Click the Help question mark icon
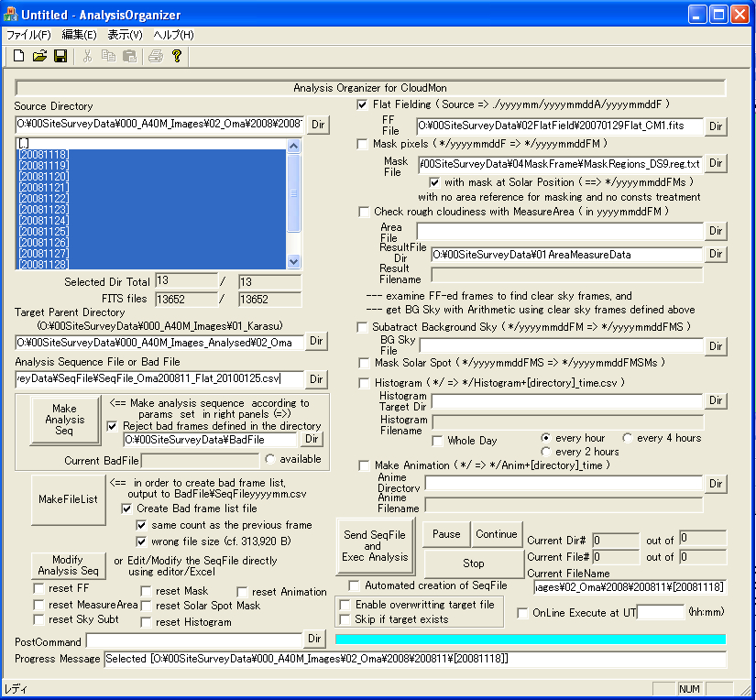Screen dimensions: 756x700 (x=177, y=57)
